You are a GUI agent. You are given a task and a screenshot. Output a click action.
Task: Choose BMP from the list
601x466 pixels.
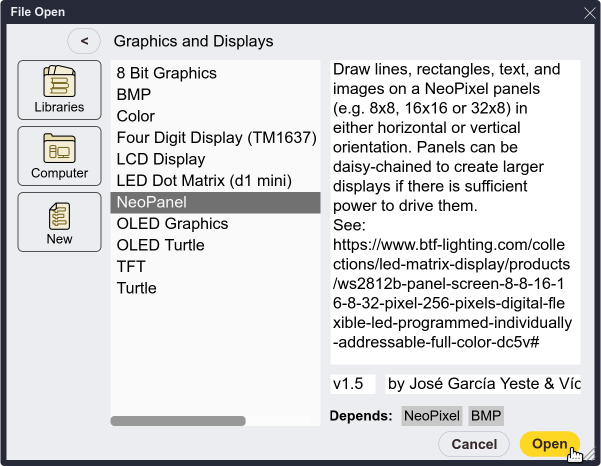point(134,95)
